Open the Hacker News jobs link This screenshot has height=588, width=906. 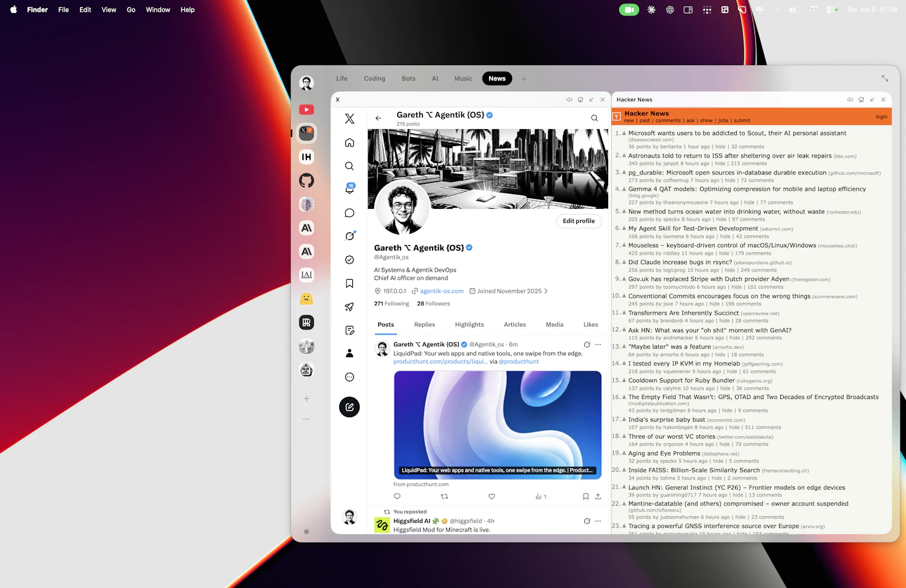[723, 121]
